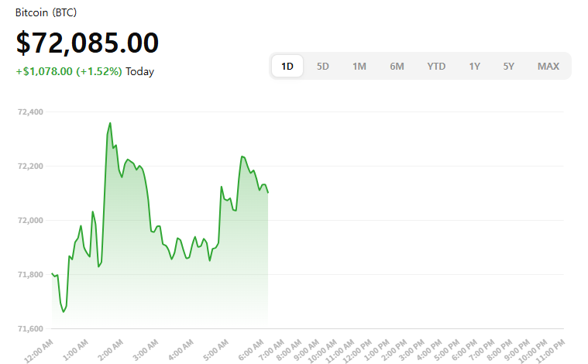
Task: Click the 71,600 y-axis label
Action: coord(29,329)
